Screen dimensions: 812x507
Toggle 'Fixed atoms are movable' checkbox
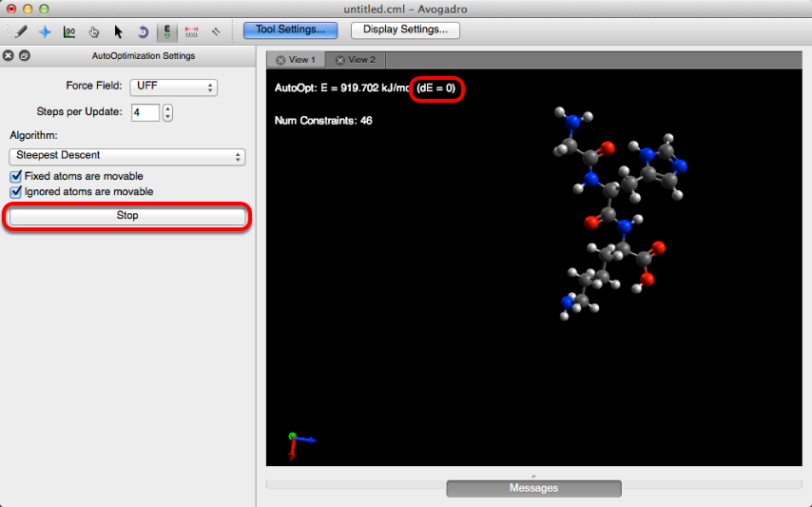point(16,176)
